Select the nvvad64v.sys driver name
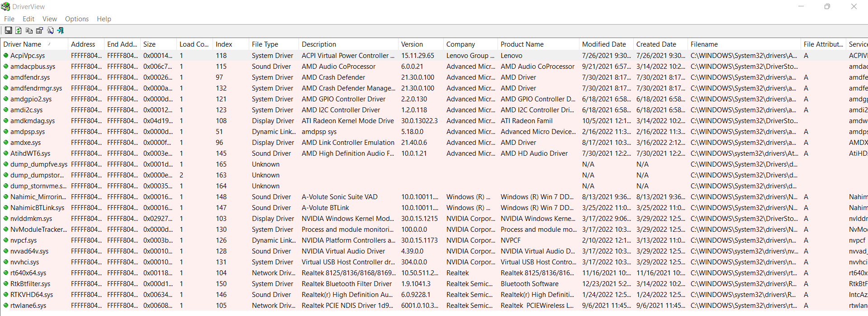Image resolution: width=868 pixels, height=316 pixels. 29,251
